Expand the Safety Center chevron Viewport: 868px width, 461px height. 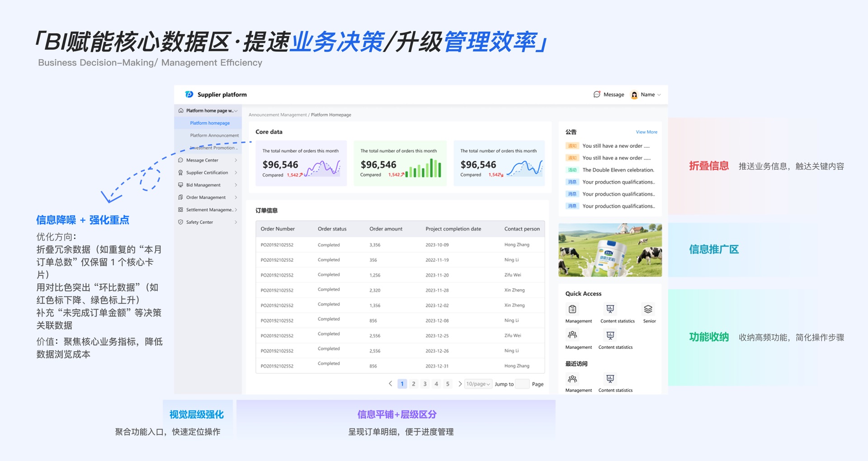click(x=236, y=222)
